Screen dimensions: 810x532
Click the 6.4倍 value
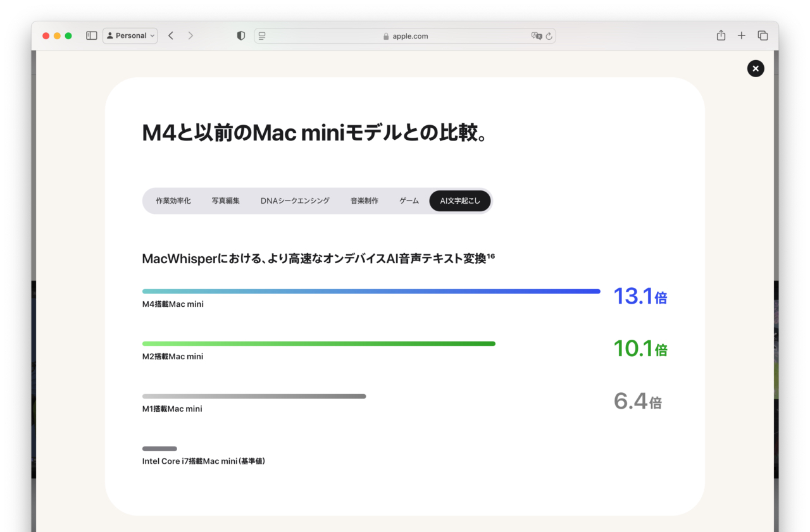click(638, 401)
